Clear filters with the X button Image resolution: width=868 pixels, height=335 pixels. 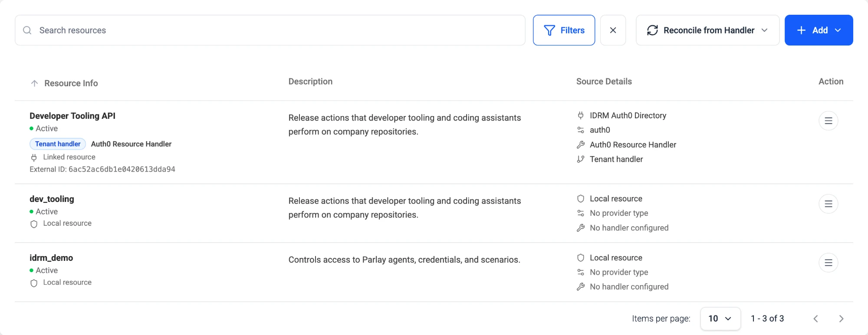[613, 30]
